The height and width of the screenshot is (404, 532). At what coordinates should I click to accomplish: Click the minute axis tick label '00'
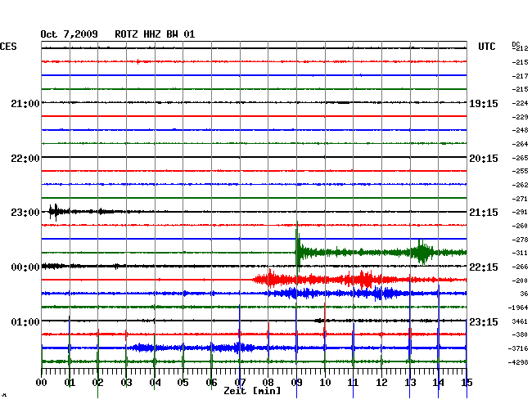point(42,383)
